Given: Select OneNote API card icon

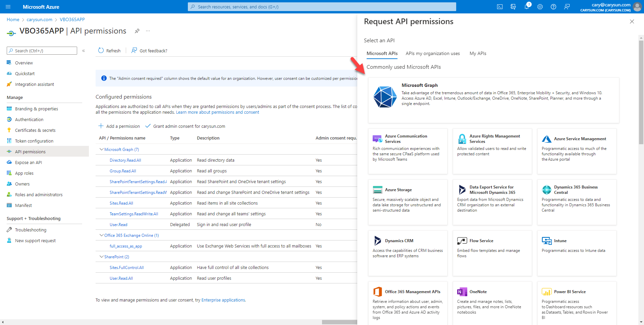Looking at the screenshot, I should (x=462, y=292).
